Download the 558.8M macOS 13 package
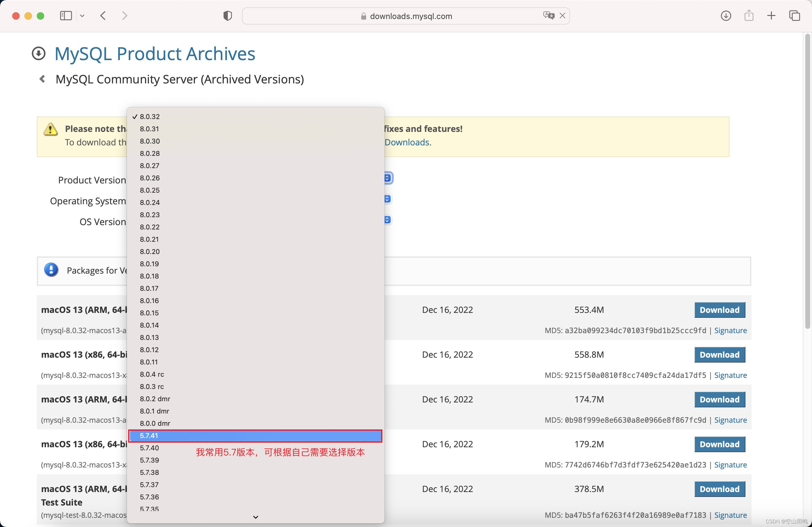 719,355
